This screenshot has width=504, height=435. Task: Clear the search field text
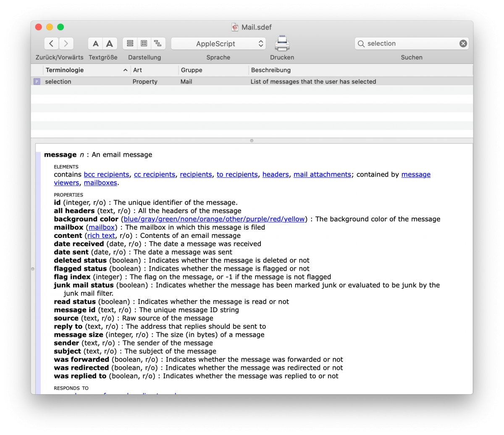[463, 43]
